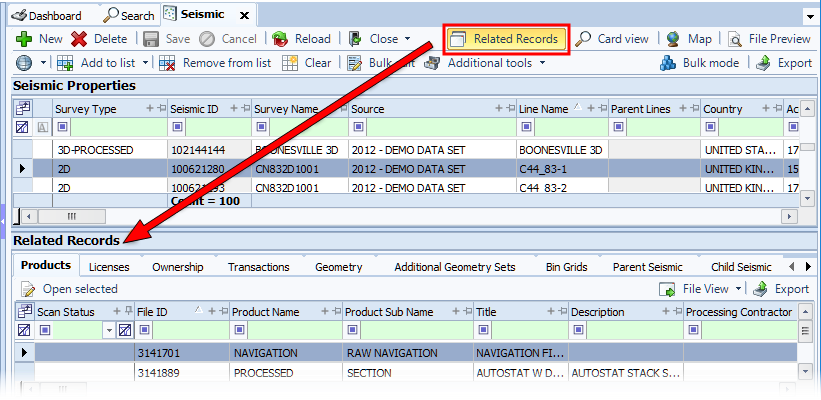The height and width of the screenshot is (400, 821).
Task: Open Additional tools menu
Action: 484,63
